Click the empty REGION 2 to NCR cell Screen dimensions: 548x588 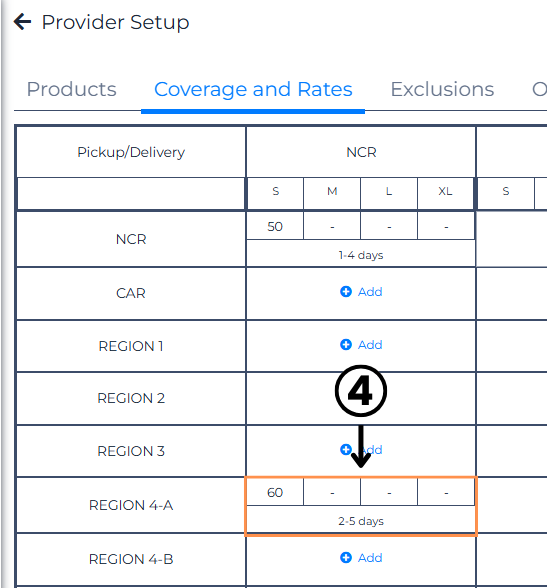click(x=361, y=398)
